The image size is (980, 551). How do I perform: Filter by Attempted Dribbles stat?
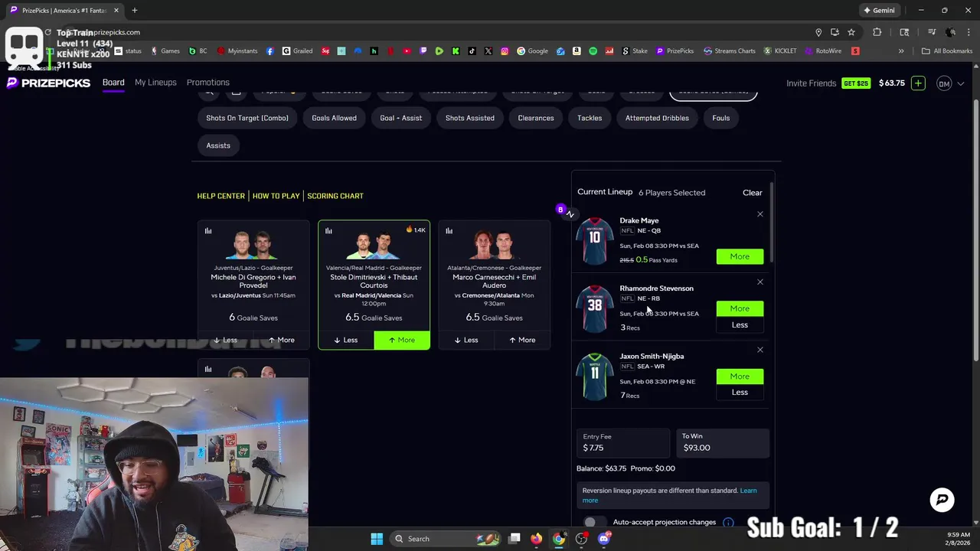coord(657,118)
